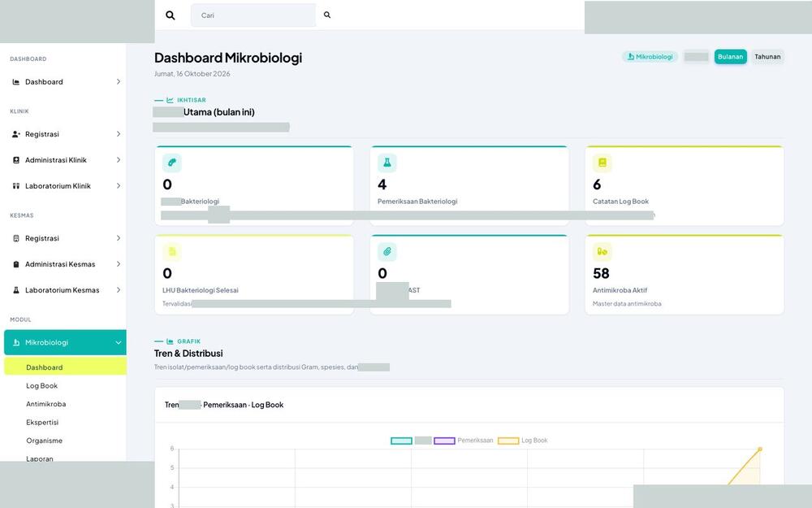The height and width of the screenshot is (508, 812).
Task: Expand the Administrasi Klinik chevron
Action: coord(119,160)
